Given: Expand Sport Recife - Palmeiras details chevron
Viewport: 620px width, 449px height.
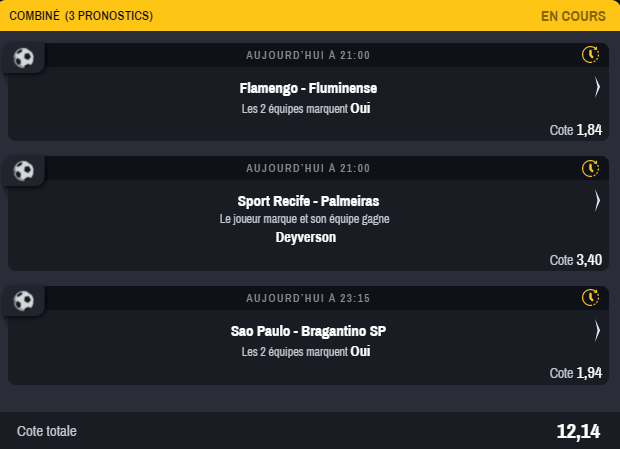Looking at the screenshot, I should pyautogui.click(x=597, y=201).
